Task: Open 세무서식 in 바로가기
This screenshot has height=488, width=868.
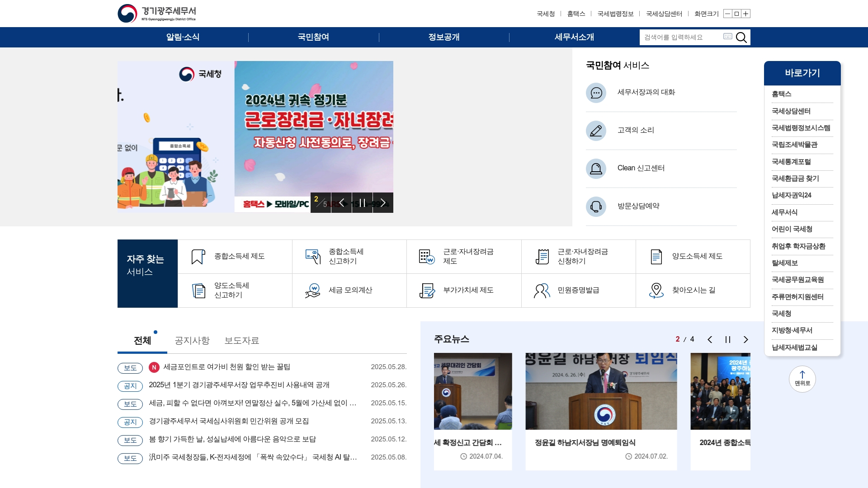Action: pyautogui.click(x=784, y=213)
